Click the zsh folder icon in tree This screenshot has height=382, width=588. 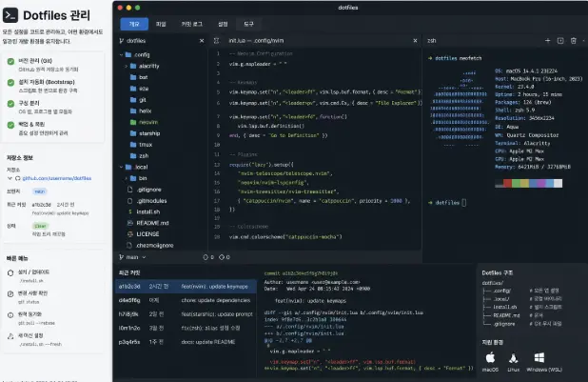[x=133, y=156]
